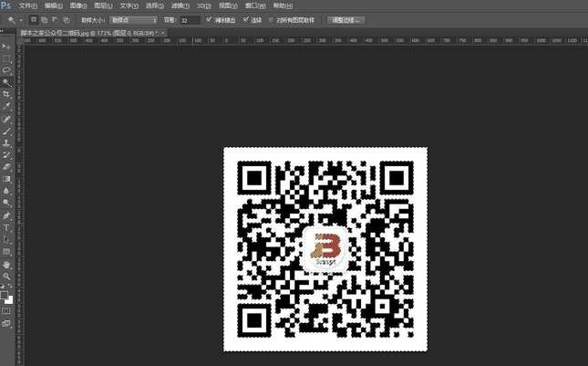Reset default foreground background colors icon
Viewport: 588px width, 366px height.
coord(2,287)
